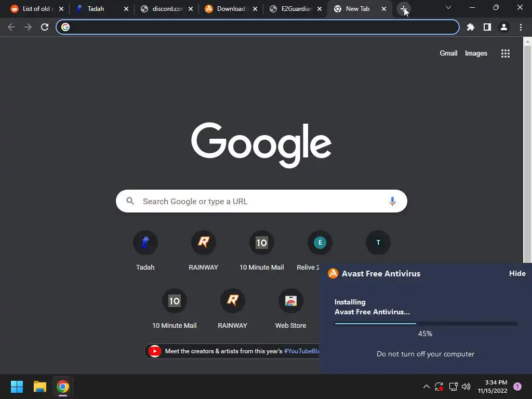The height and width of the screenshot is (399, 532).
Task: Open notification center badge
Action: [517, 387]
